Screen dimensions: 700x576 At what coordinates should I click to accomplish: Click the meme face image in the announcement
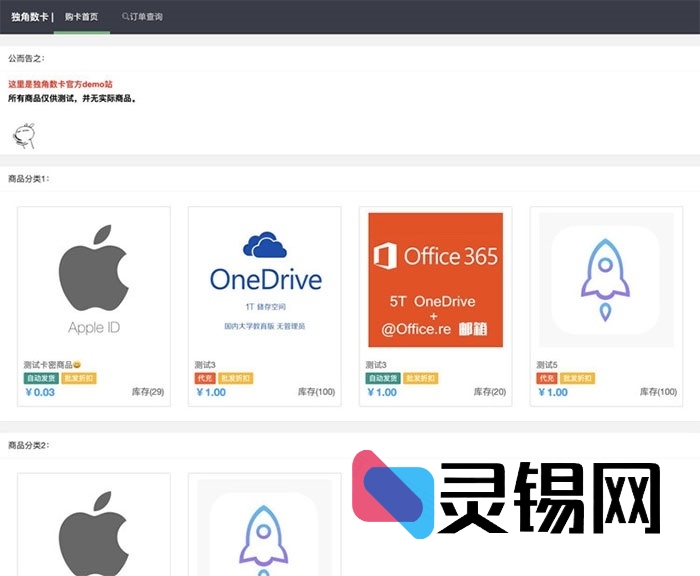(x=25, y=136)
